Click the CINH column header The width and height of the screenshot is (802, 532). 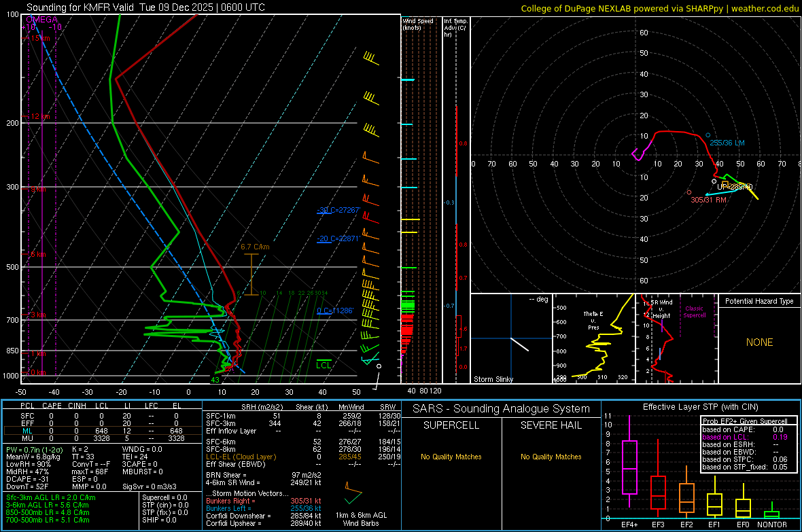[77, 406]
